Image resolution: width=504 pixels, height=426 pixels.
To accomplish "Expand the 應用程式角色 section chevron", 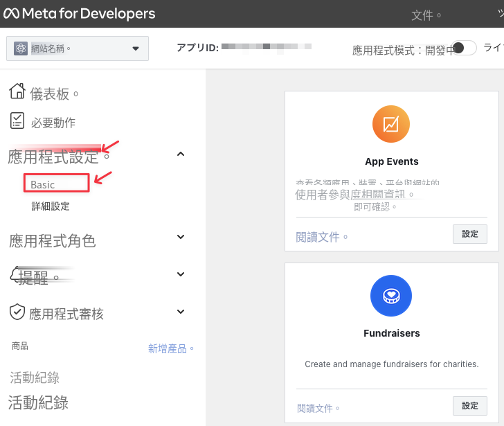I will (x=181, y=237).
